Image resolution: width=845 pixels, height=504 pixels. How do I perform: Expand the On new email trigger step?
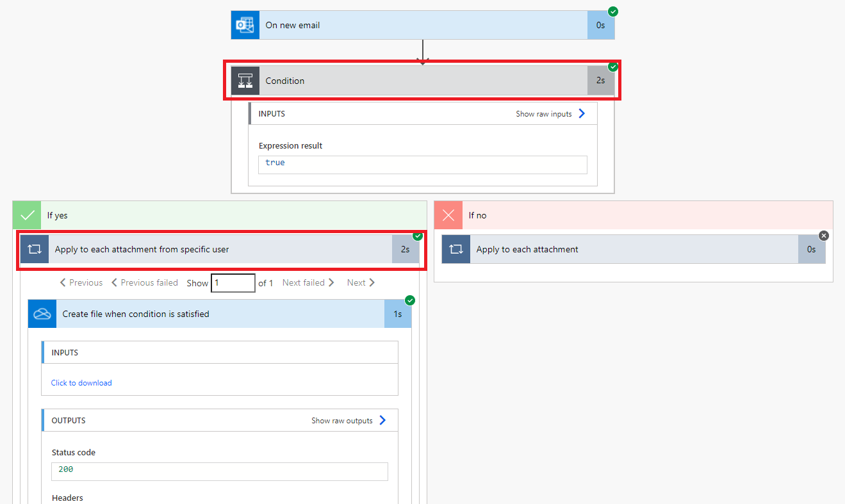tap(423, 25)
